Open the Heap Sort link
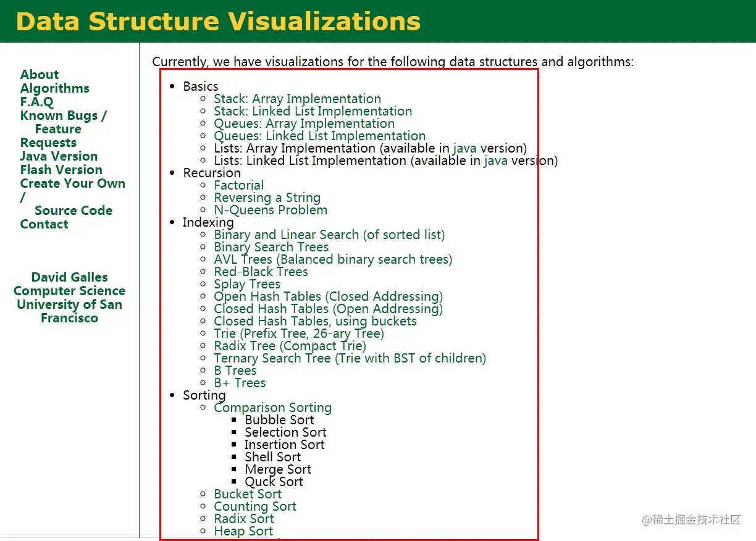This screenshot has width=756, height=541. point(243,531)
